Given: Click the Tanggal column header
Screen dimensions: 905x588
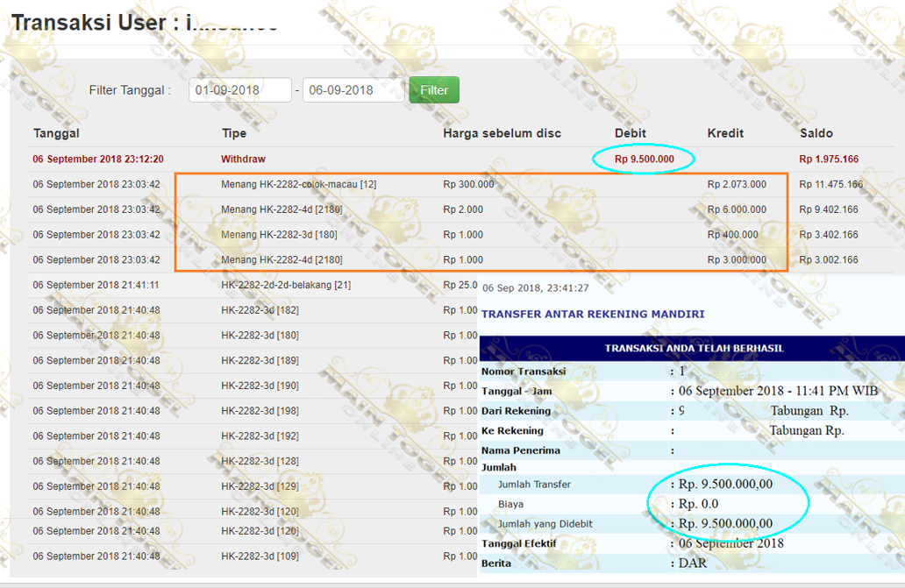Looking at the screenshot, I should point(56,133).
